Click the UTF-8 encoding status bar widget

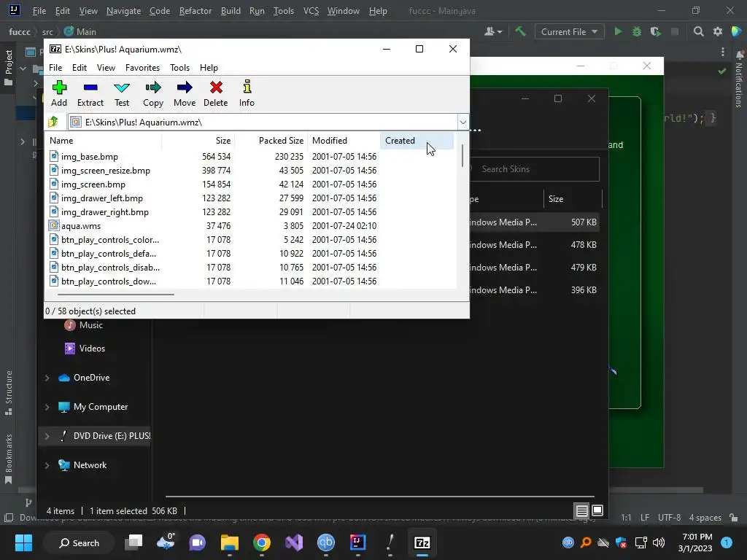point(669,518)
